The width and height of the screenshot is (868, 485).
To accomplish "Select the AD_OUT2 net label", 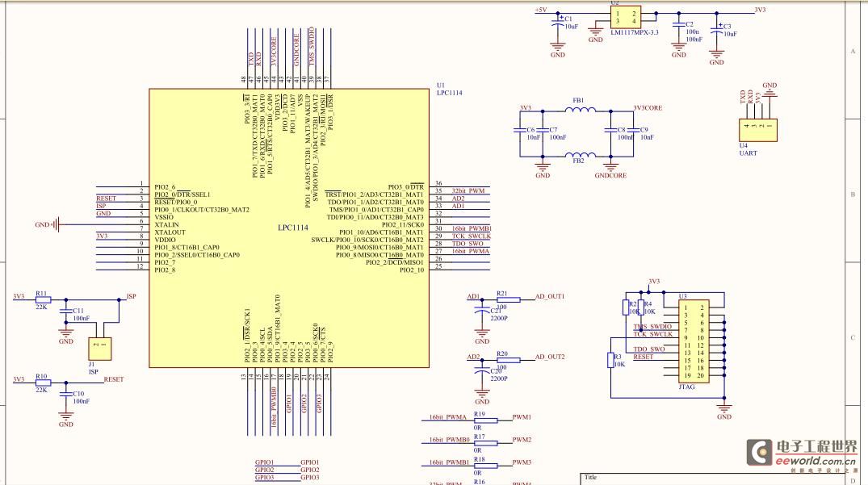I will [550, 357].
